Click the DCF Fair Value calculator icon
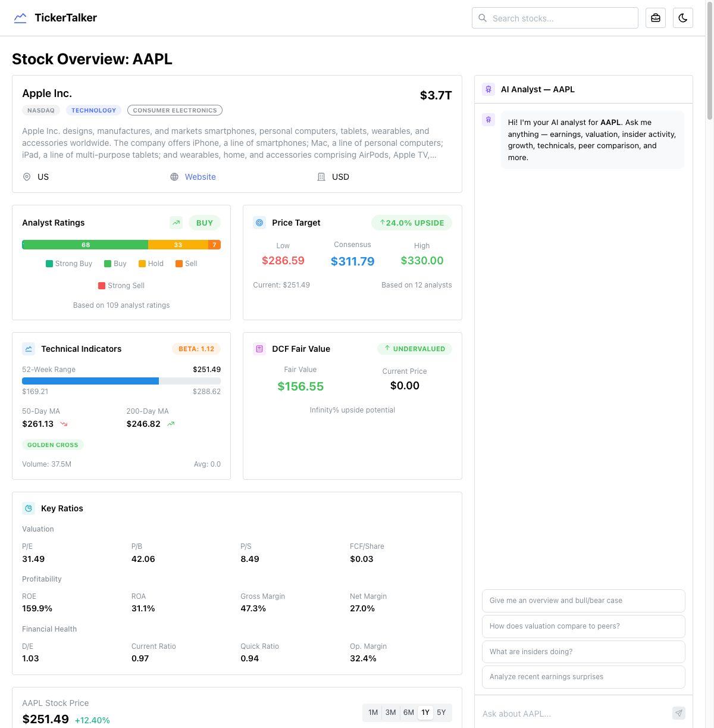Image resolution: width=714 pixels, height=728 pixels. pyautogui.click(x=259, y=349)
